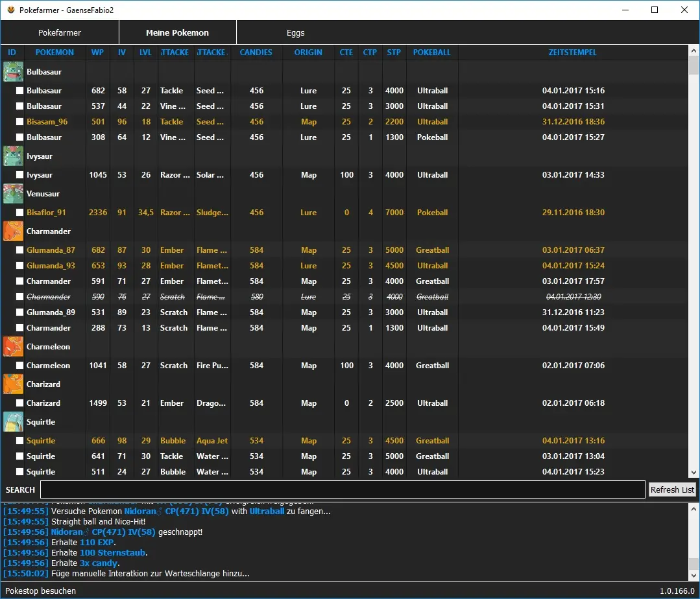Viewport: 700px width, 599px height.
Task: Select the checkbox for Charizard
Action: [19, 403]
